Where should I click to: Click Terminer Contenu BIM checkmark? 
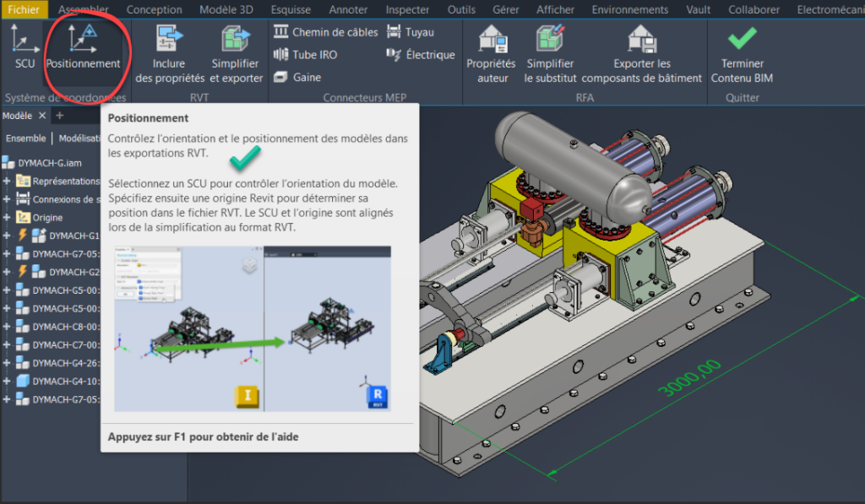coord(742,54)
